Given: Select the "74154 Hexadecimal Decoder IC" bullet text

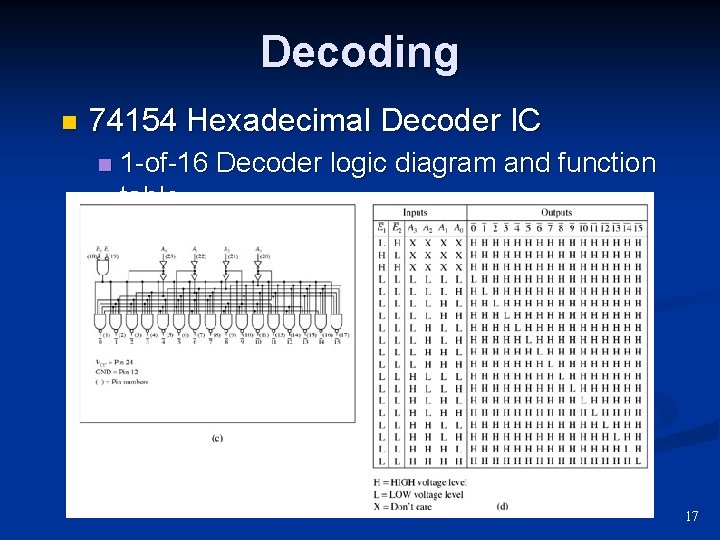Looking at the screenshot, I should click(x=315, y=120).
